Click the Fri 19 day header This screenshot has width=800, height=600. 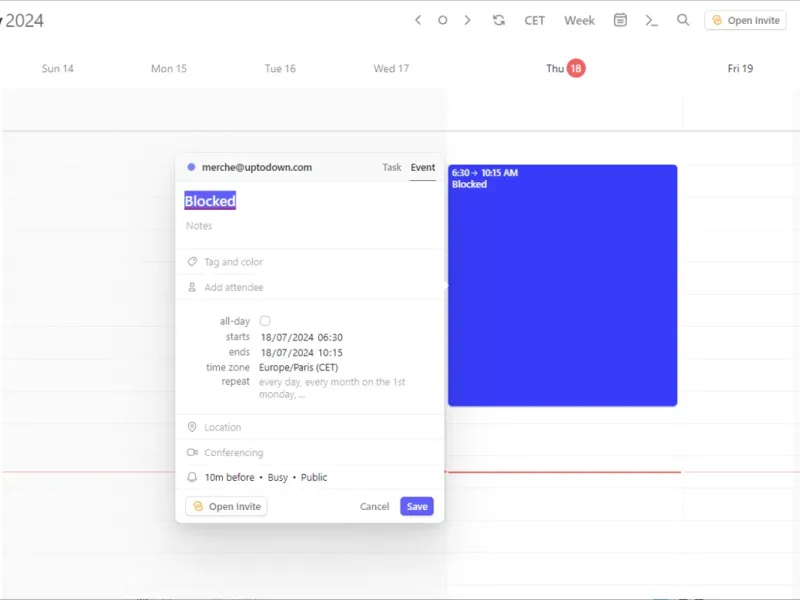pos(740,68)
